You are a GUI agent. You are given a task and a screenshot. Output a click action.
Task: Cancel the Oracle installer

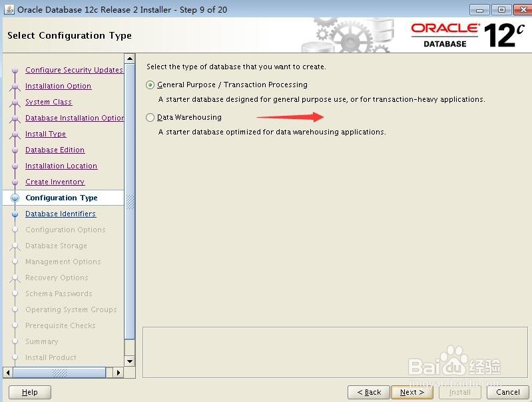[507, 392]
